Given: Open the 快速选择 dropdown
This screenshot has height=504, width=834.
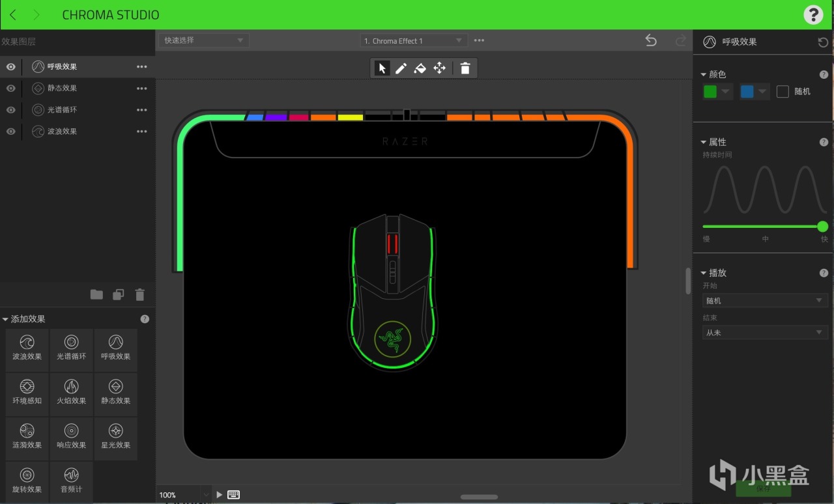Looking at the screenshot, I should [x=203, y=40].
